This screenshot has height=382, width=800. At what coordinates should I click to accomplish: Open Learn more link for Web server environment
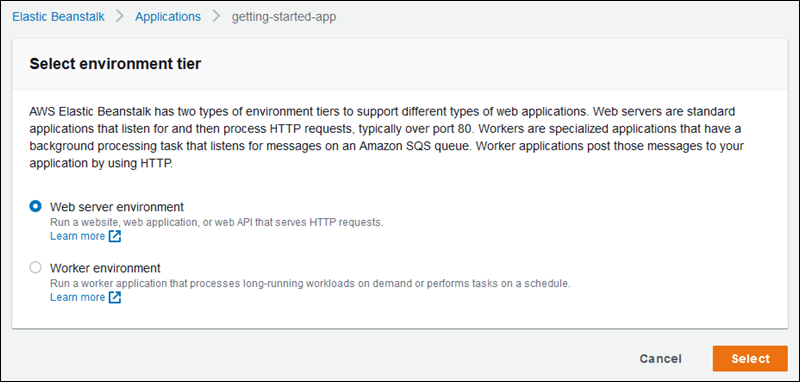tap(78, 237)
